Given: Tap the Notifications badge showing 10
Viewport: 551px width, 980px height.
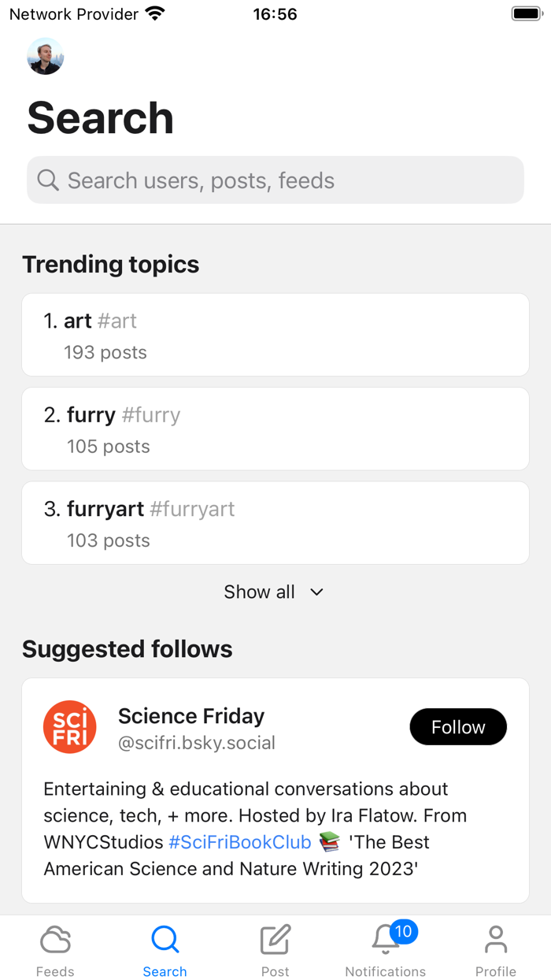Looking at the screenshot, I should coord(403,931).
